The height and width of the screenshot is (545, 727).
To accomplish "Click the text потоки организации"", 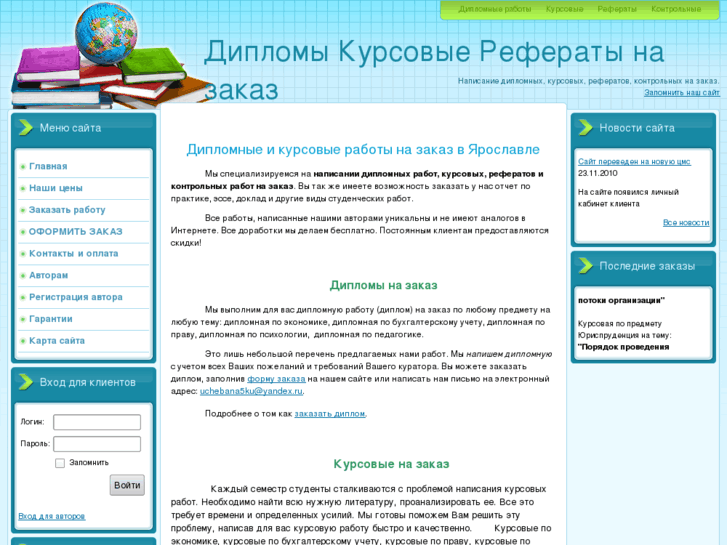I will click(x=621, y=300).
